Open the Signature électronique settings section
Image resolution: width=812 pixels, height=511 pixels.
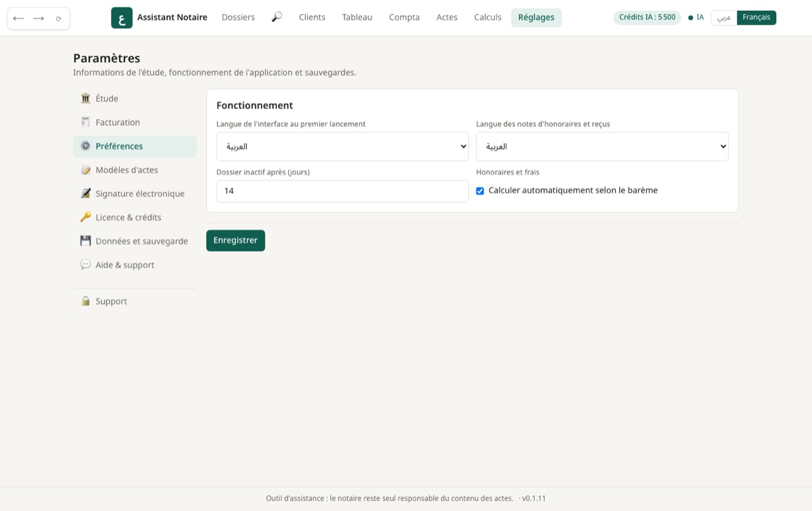[x=135, y=194]
